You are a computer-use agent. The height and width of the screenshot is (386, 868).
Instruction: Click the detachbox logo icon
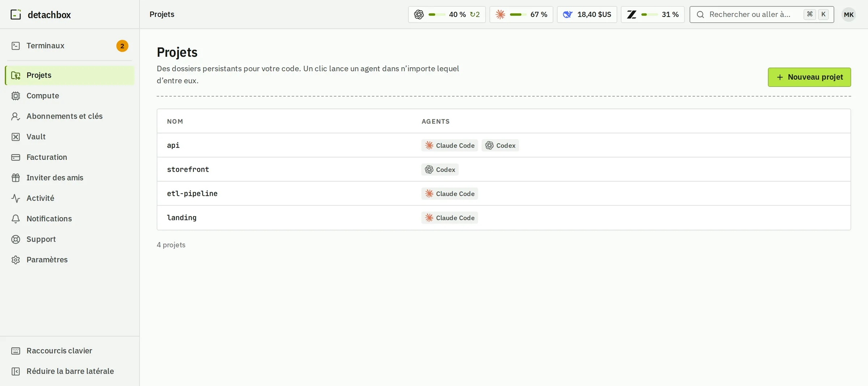pyautogui.click(x=16, y=14)
